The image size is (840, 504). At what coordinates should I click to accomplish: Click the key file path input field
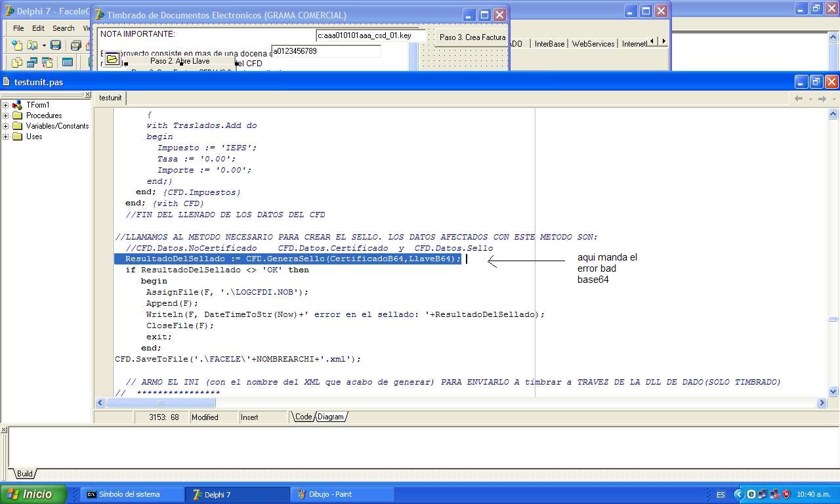click(370, 35)
